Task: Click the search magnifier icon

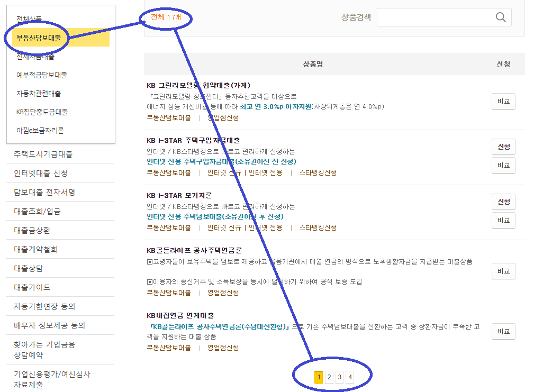Action: point(500,17)
